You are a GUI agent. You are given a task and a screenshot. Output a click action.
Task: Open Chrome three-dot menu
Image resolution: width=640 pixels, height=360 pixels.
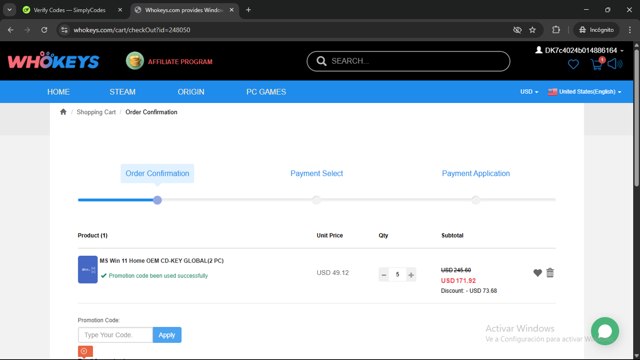pos(630,30)
